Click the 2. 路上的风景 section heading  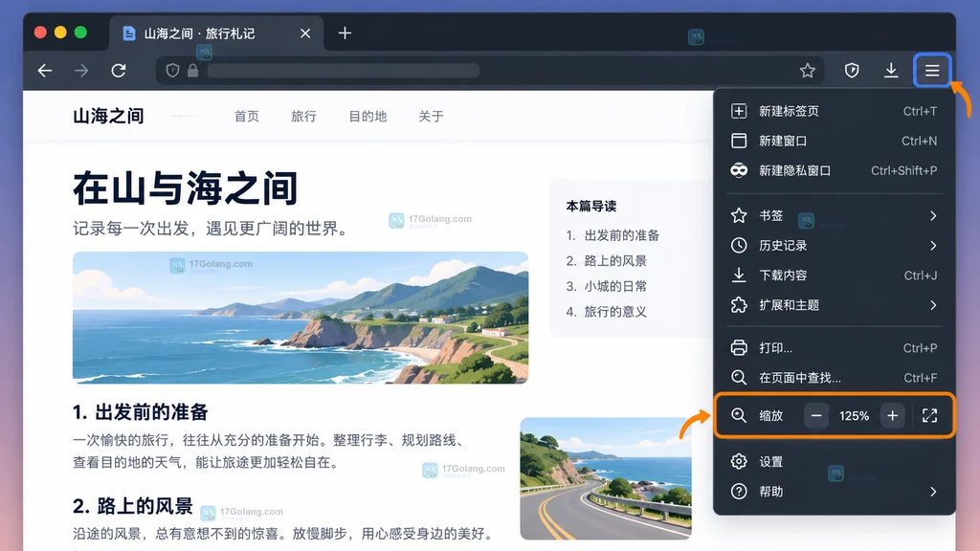click(x=133, y=506)
